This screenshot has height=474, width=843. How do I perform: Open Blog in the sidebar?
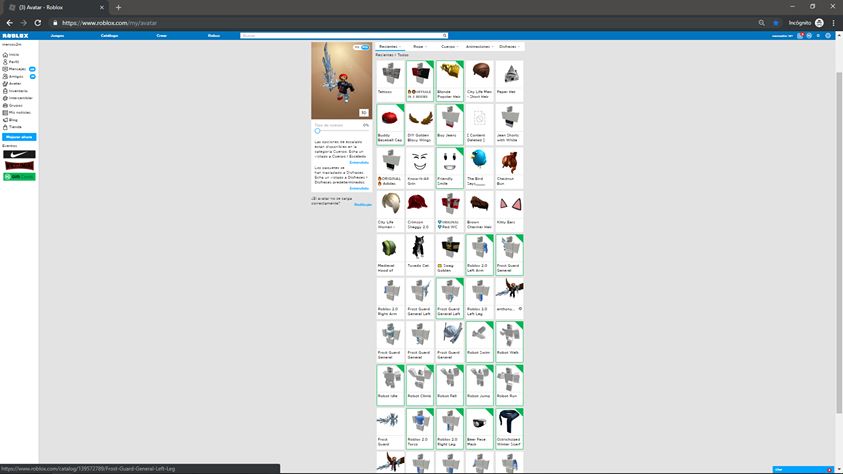(11, 120)
